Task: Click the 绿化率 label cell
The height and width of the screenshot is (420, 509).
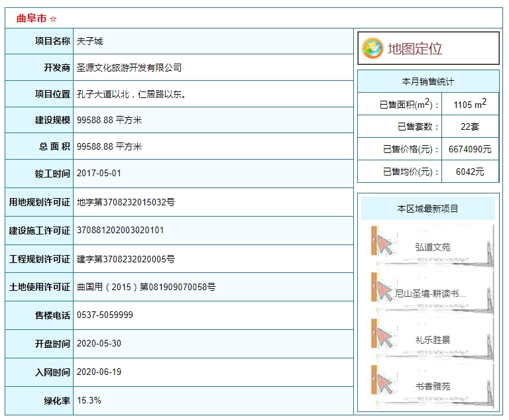Action: click(x=39, y=401)
